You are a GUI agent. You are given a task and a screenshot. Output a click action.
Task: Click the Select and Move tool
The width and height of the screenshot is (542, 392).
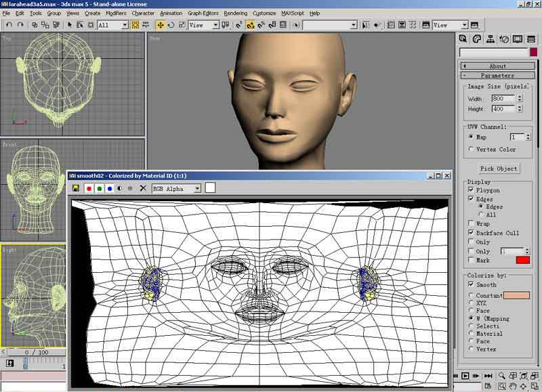(x=161, y=25)
